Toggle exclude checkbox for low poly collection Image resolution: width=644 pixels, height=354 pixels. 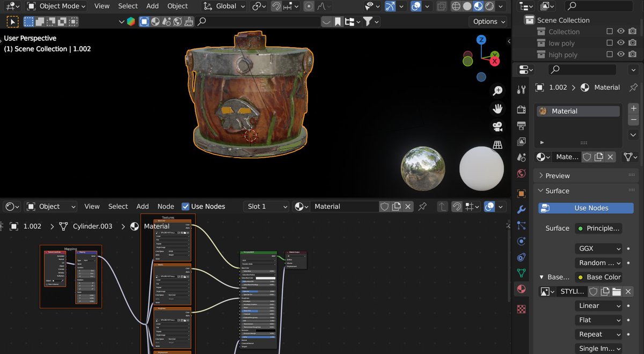tap(609, 43)
